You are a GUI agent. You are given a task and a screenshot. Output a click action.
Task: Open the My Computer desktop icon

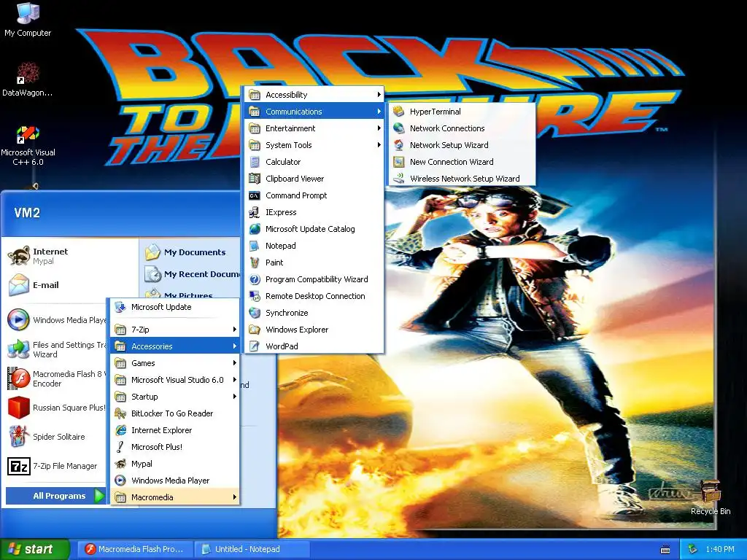click(x=28, y=20)
